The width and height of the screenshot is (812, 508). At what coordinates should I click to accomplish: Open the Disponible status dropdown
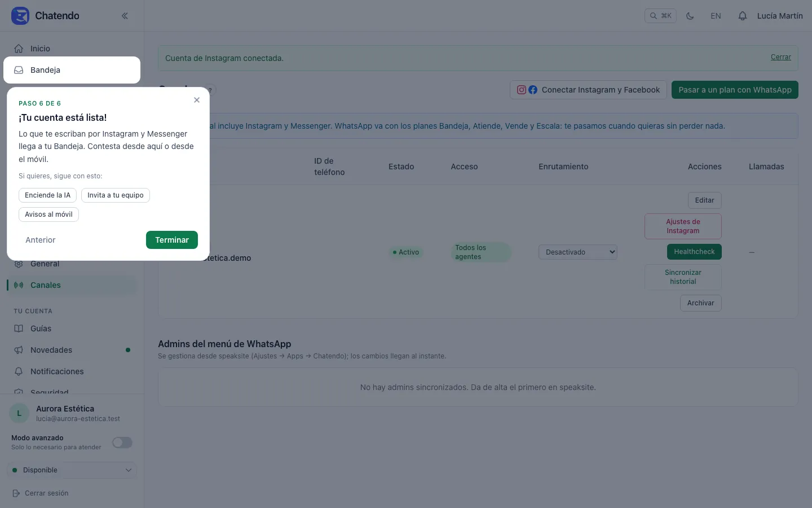72,470
